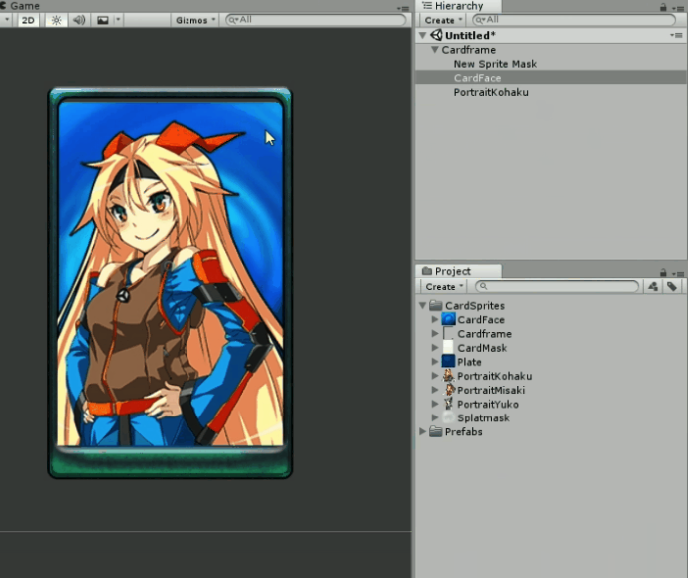Open Untitled scene options menu
The image size is (688, 578).
click(x=676, y=35)
